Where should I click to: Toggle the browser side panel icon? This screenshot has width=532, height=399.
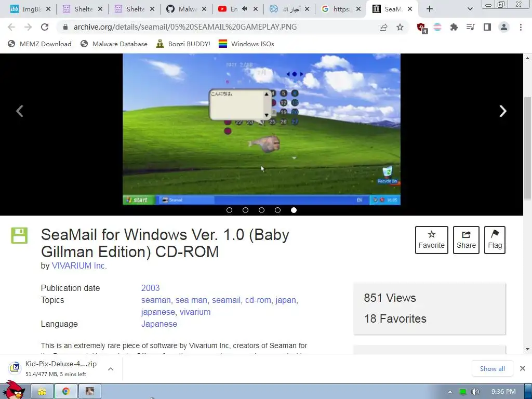(x=487, y=27)
